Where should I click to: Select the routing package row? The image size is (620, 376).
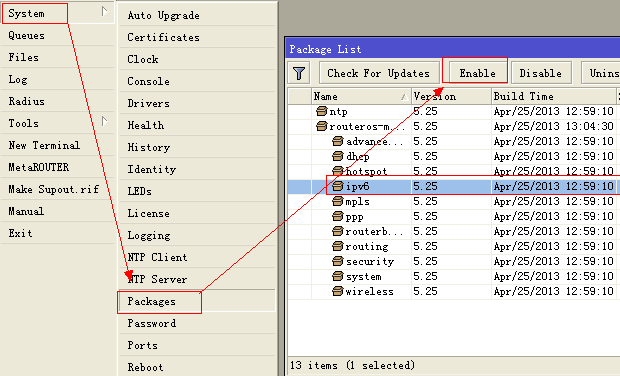[x=453, y=246]
